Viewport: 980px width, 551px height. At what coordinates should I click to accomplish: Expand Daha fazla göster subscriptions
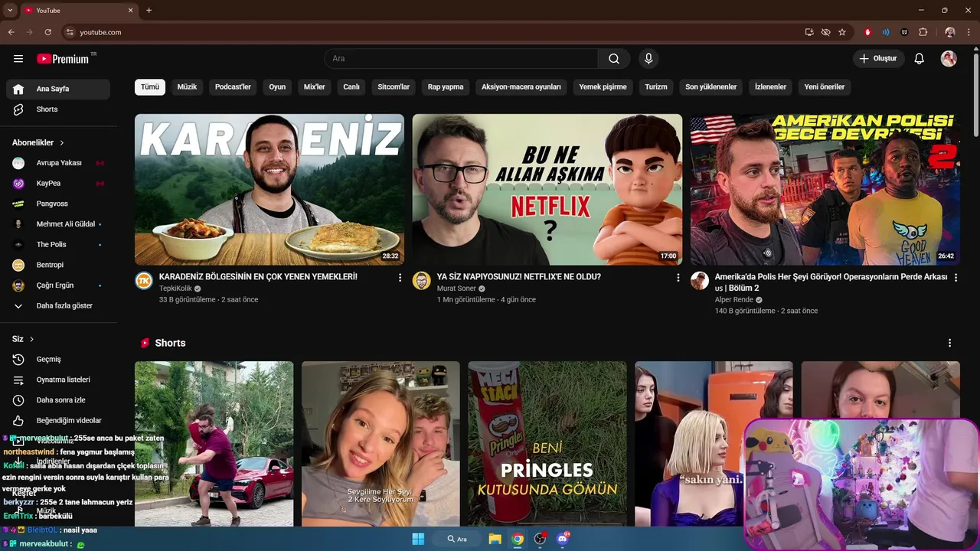coord(58,305)
